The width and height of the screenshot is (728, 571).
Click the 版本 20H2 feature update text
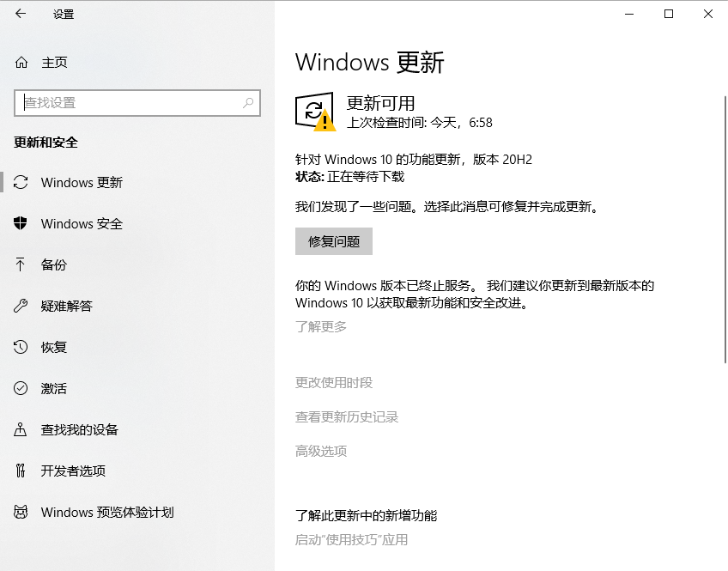point(414,159)
